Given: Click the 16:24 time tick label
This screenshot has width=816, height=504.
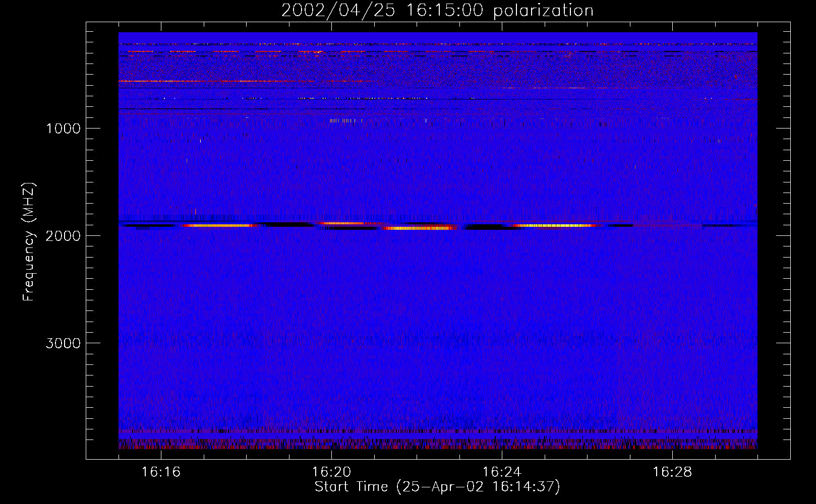Looking at the screenshot, I should click(502, 472).
